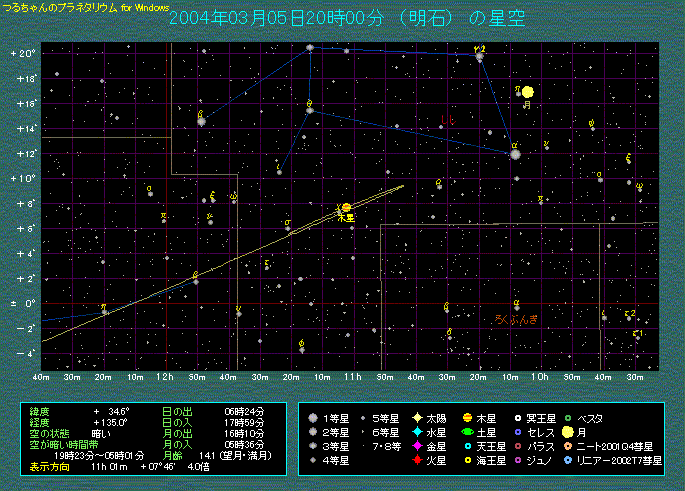Click the 1等星 magnitude legend icon
The image size is (685, 491).
pos(314,417)
